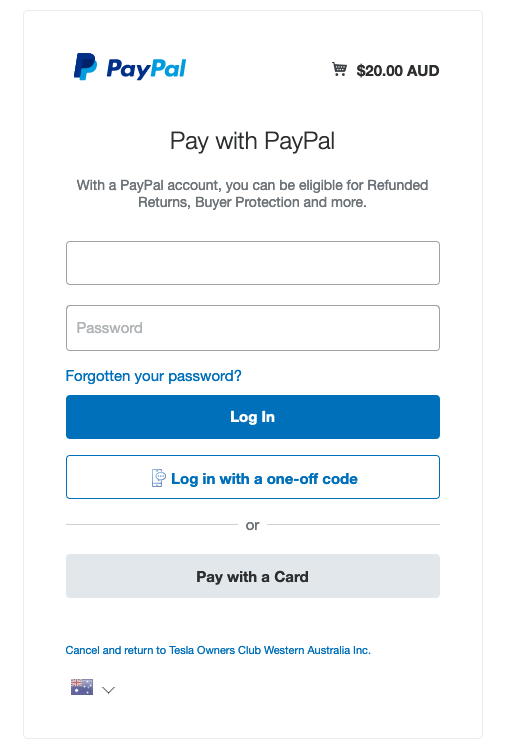This screenshot has height=748, width=512.
Task: Focus the Password field
Action: pyautogui.click(x=253, y=328)
